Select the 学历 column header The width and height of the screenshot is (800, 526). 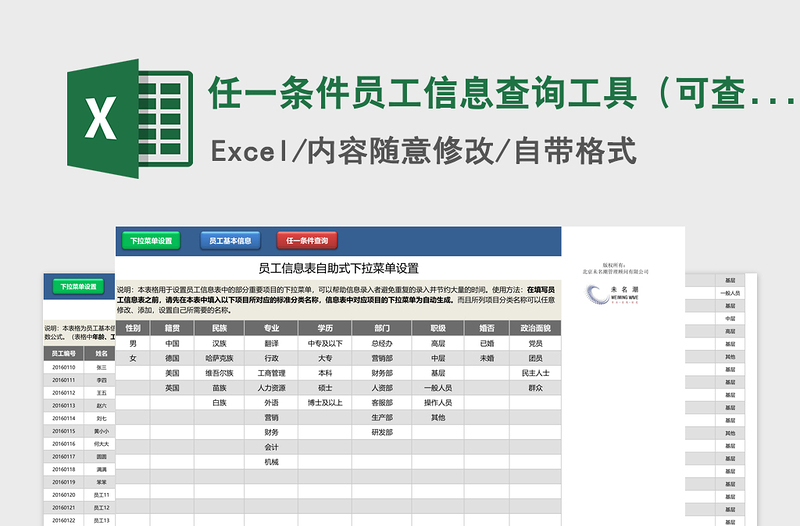click(325, 328)
